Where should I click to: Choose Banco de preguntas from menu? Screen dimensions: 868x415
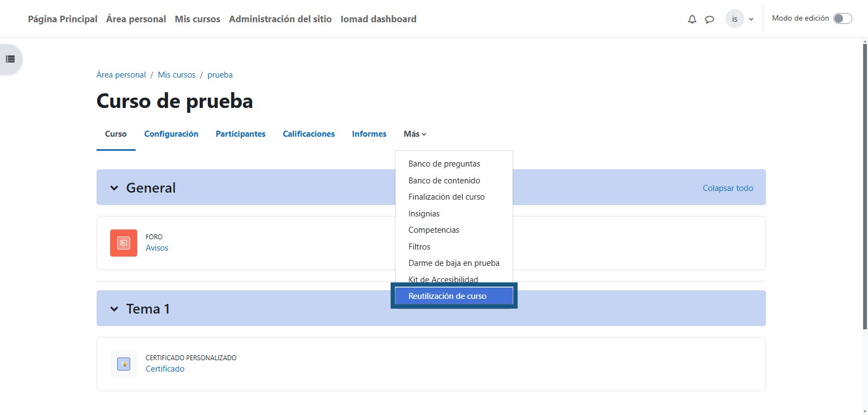point(444,164)
